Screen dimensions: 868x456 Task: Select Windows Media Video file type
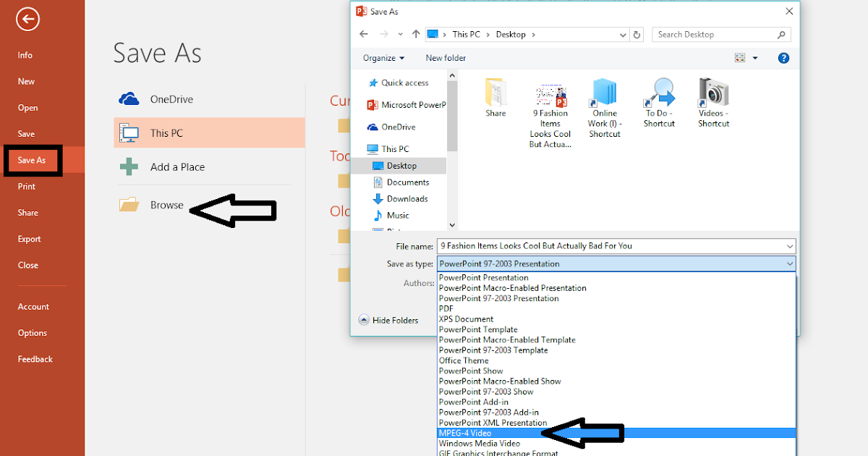coord(616,444)
